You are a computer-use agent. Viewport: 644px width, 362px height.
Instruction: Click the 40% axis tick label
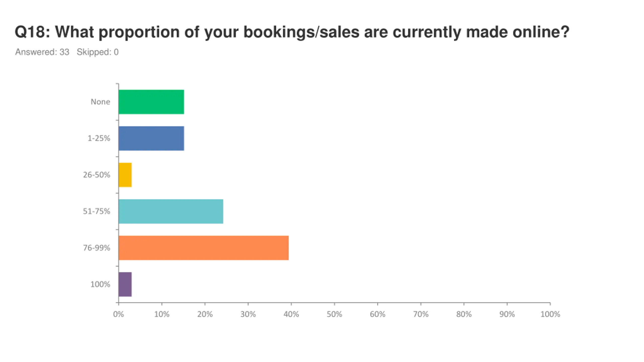click(291, 314)
